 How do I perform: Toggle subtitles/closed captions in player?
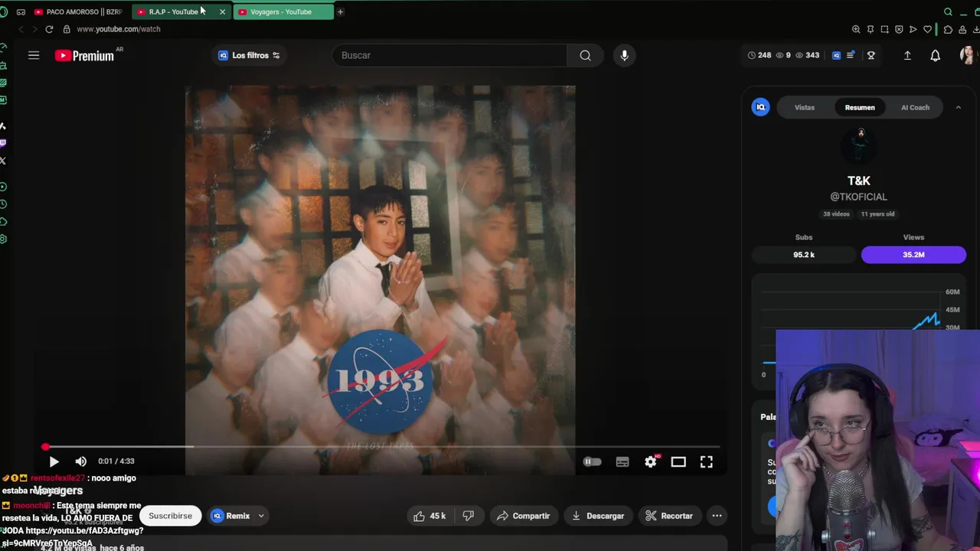point(622,461)
